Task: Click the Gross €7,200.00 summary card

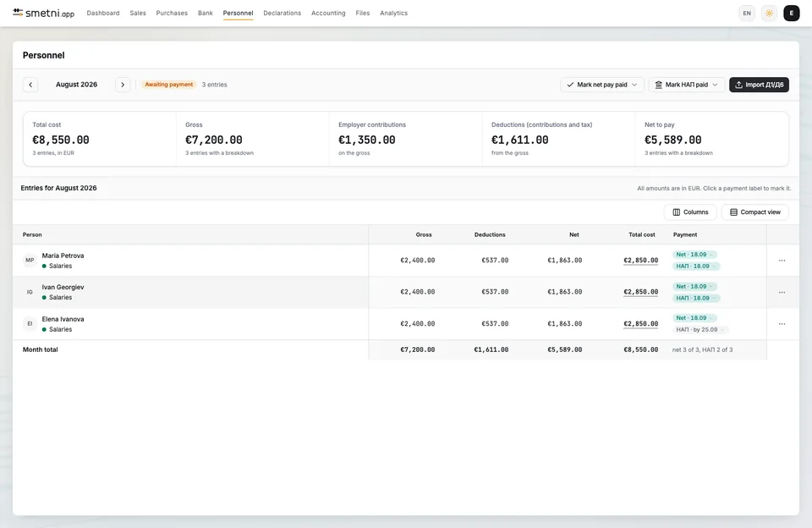Action: tap(253, 139)
